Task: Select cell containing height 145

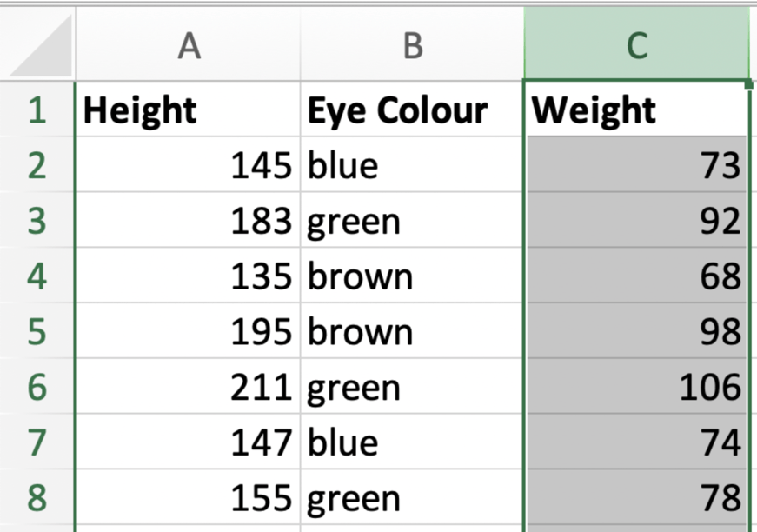Action: tap(189, 164)
